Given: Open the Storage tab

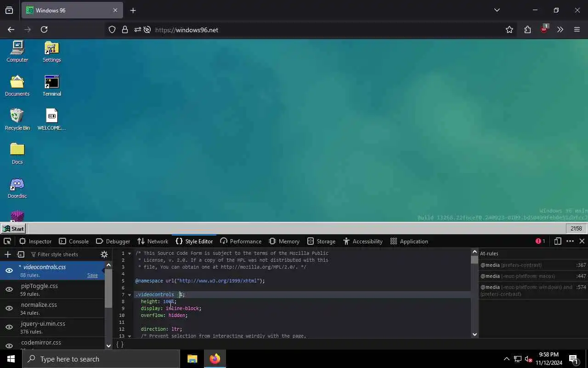Looking at the screenshot, I should [322, 241].
